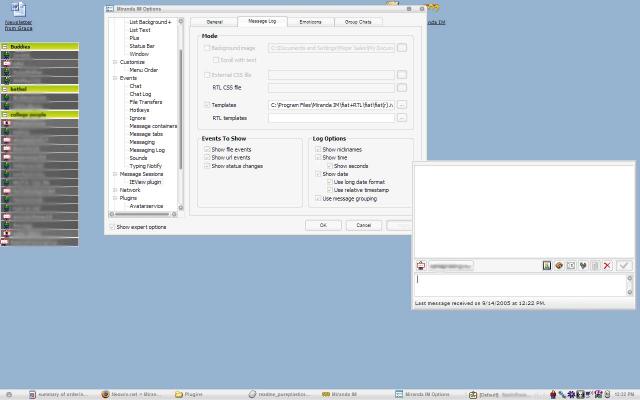Image resolution: width=640 pixels, height=400 pixels.
Task: Toggle Show time option
Action: pos(318,157)
